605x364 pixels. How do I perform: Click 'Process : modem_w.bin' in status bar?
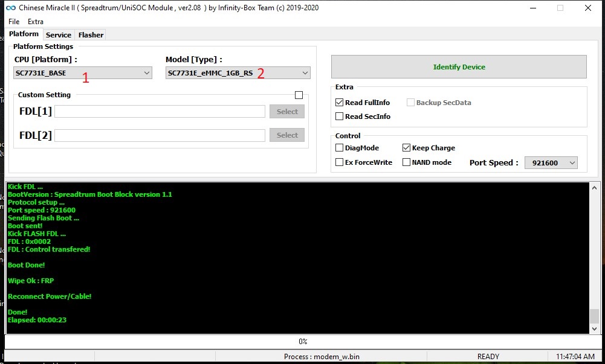[x=322, y=357]
